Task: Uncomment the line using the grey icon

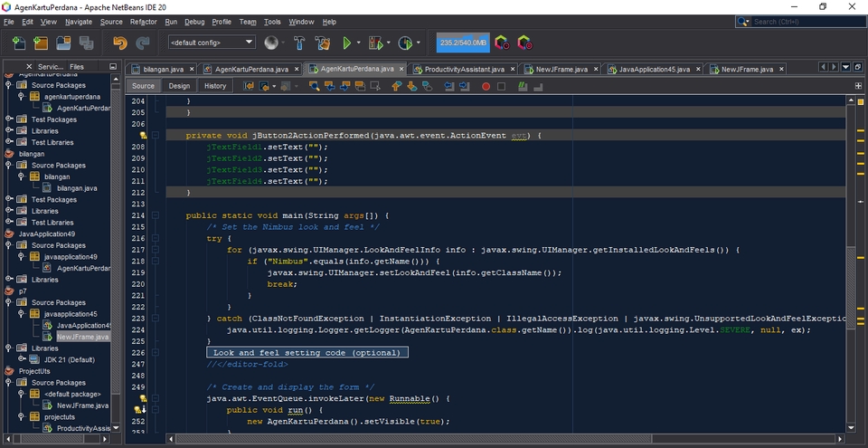Action: pos(537,87)
